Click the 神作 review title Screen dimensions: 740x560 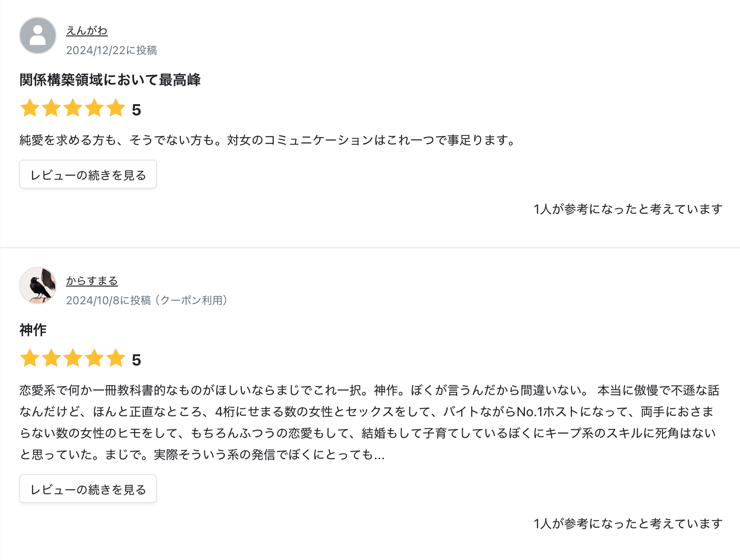pyautogui.click(x=33, y=330)
